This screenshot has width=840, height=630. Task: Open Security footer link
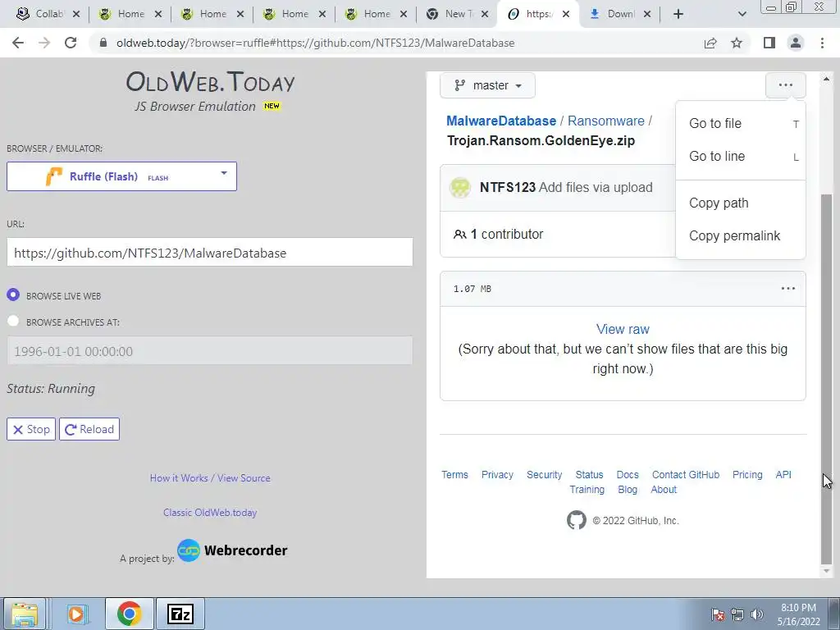point(545,475)
